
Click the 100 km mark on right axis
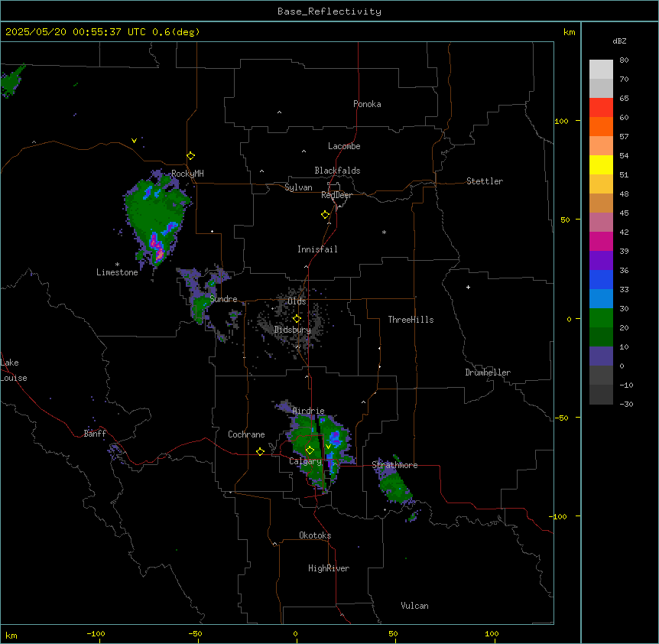pos(561,121)
